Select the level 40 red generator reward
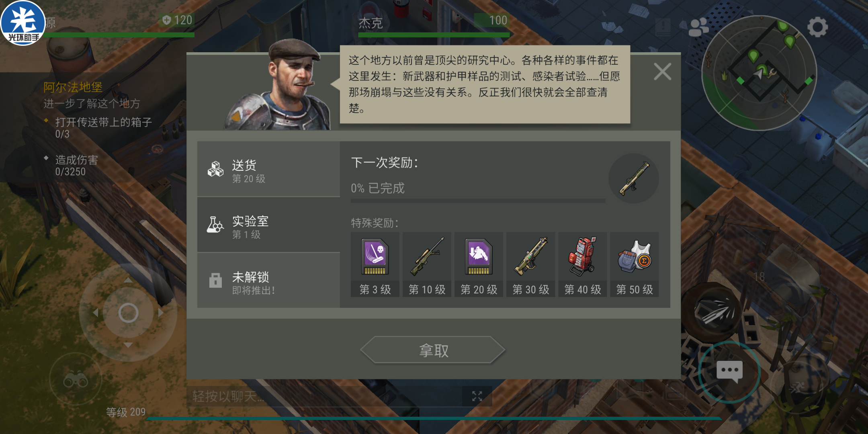Image resolution: width=868 pixels, height=434 pixels. pos(583,264)
